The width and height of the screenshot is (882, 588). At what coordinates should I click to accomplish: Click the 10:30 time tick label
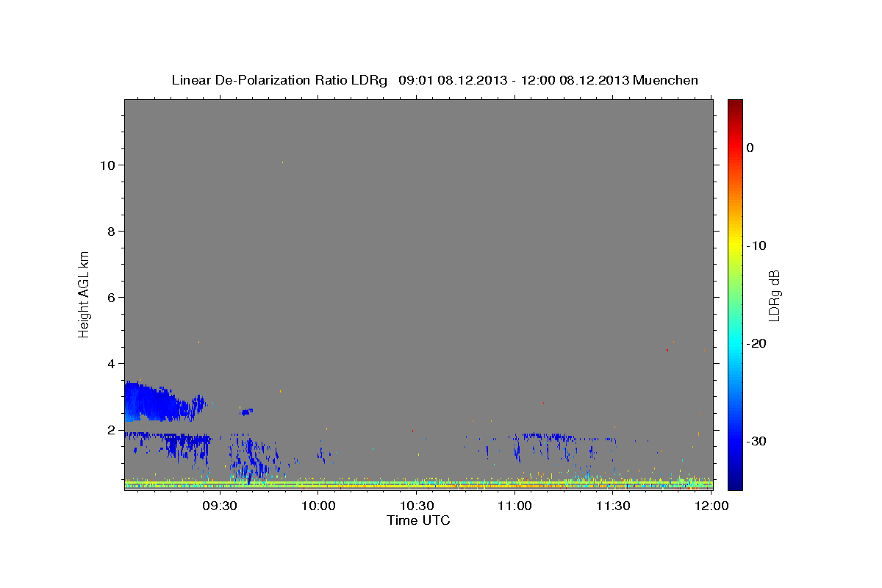pyautogui.click(x=417, y=506)
